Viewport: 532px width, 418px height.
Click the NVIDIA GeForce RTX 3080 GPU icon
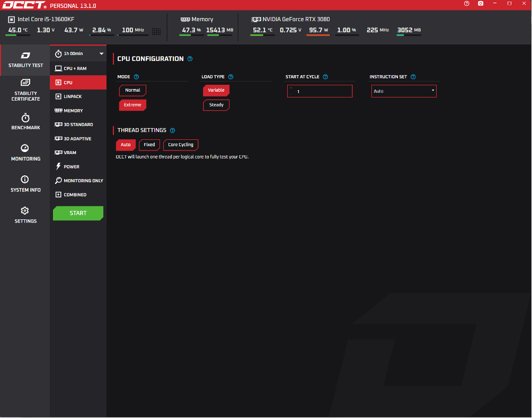(x=256, y=20)
